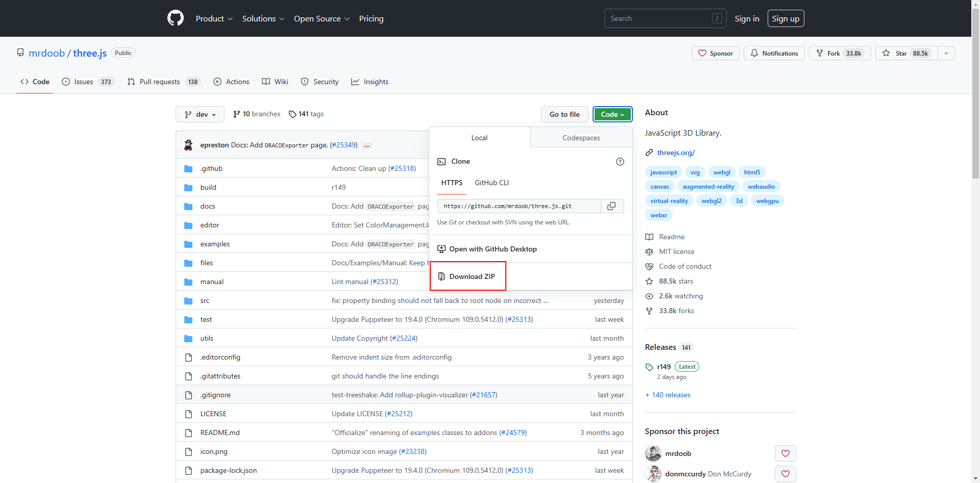Click the examples folder icon
Screen dimensions: 980x483
188,244
